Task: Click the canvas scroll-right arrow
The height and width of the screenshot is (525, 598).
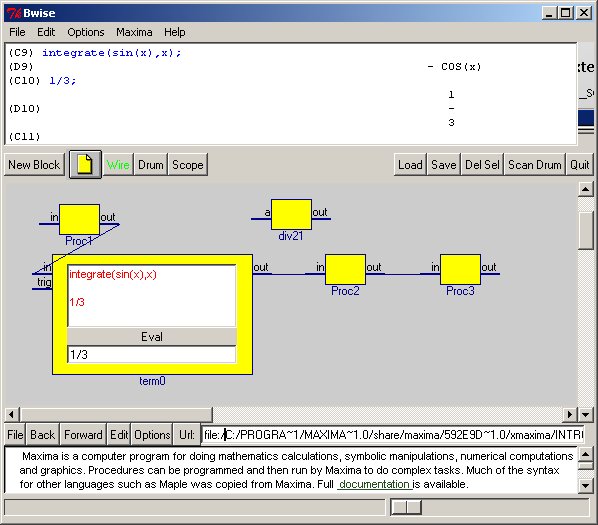Action: point(570,414)
